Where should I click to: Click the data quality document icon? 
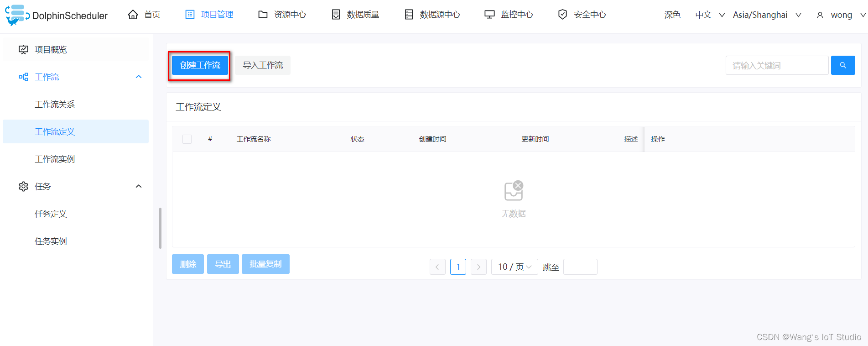click(x=336, y=15)
